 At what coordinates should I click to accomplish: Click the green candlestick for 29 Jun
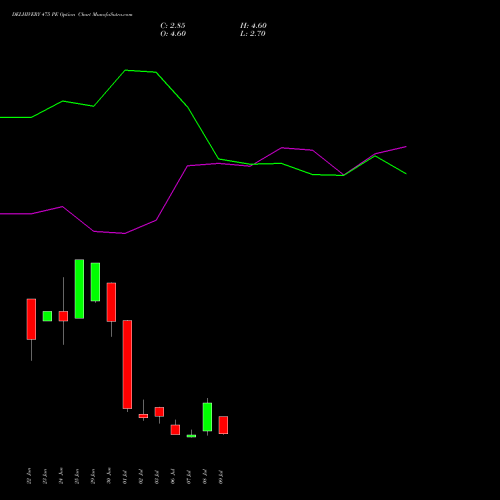95,282
